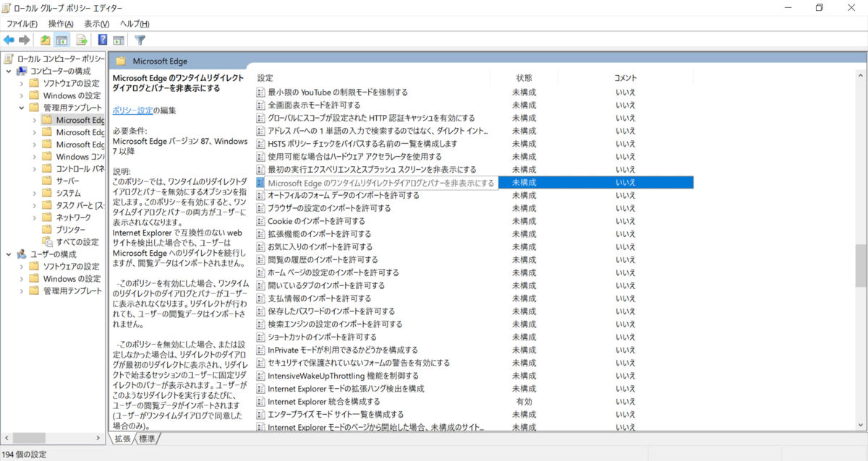The image size is (868, 461).
Task: Select policy HSTS ポリシー チェックをバイパスする名前の一覧を構成します
Action: pos(362,144)
